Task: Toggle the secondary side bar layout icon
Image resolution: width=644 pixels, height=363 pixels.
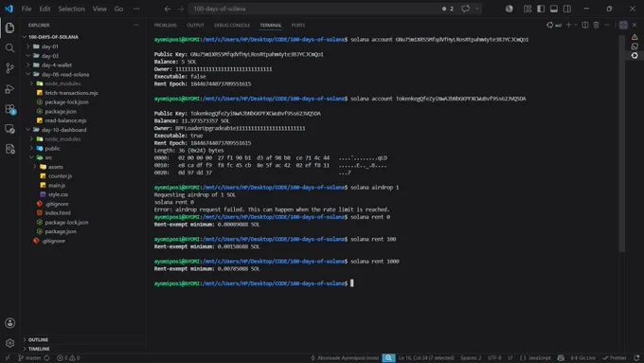Action: coord(566,9)
